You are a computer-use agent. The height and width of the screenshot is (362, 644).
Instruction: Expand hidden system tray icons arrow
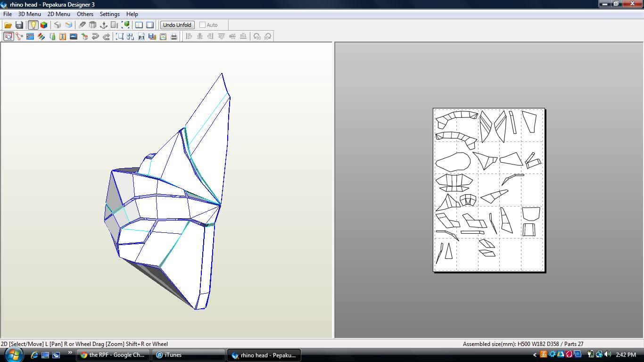click(535, 355)
